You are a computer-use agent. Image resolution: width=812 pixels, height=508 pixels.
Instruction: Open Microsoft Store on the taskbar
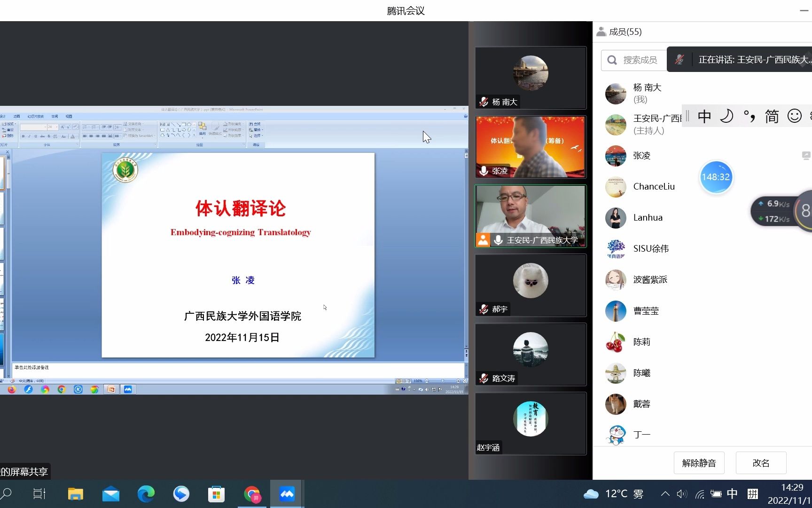pos(216,494)
